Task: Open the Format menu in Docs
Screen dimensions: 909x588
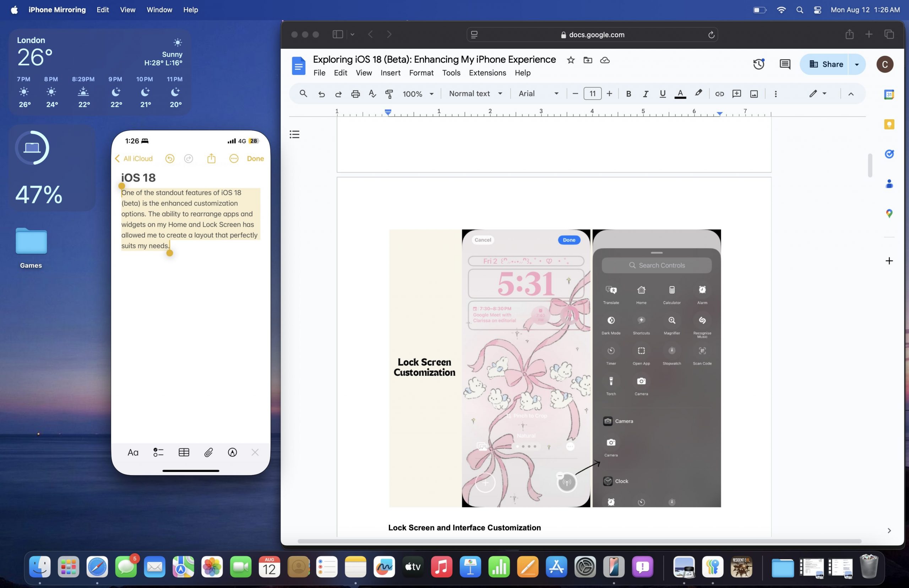Action: 421,73
